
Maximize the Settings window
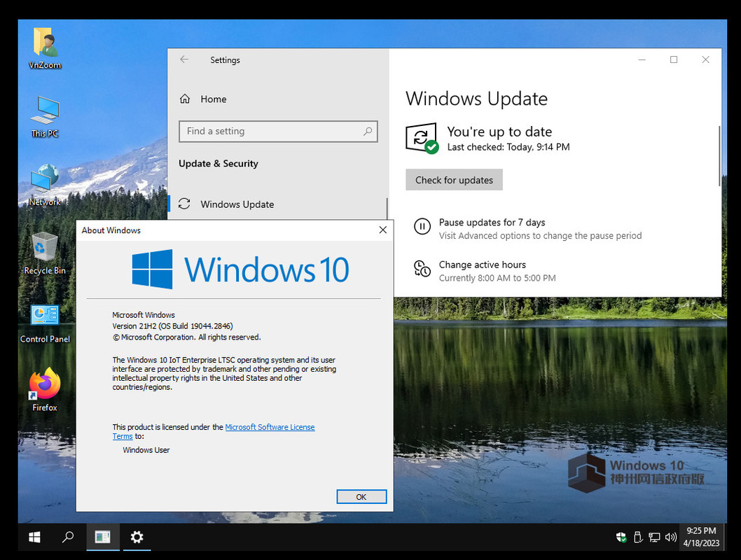point(674,59)
